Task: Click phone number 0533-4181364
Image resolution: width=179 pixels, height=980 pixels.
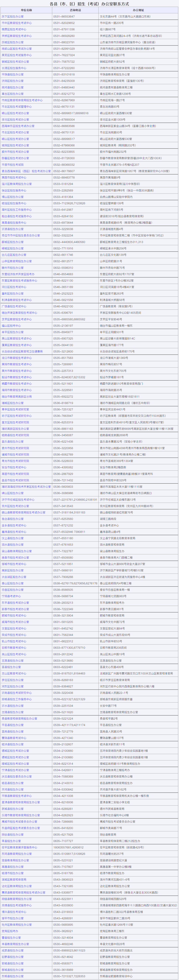Action: click(63, 197)
